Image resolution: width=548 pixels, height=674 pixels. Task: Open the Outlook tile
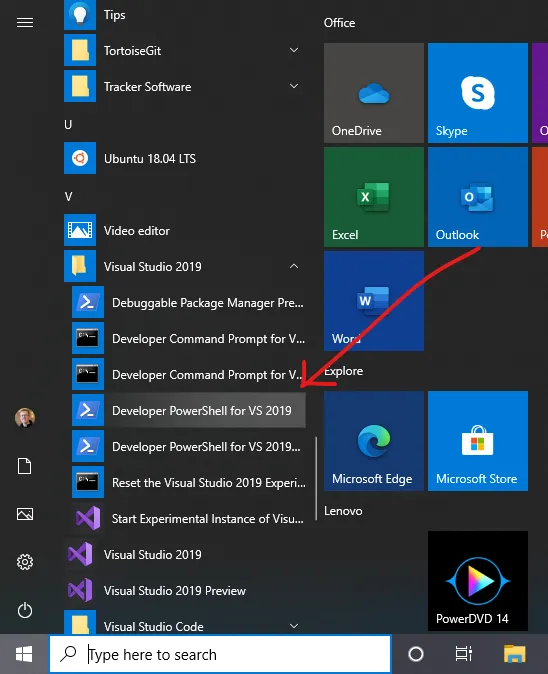(x=478, y=197)
